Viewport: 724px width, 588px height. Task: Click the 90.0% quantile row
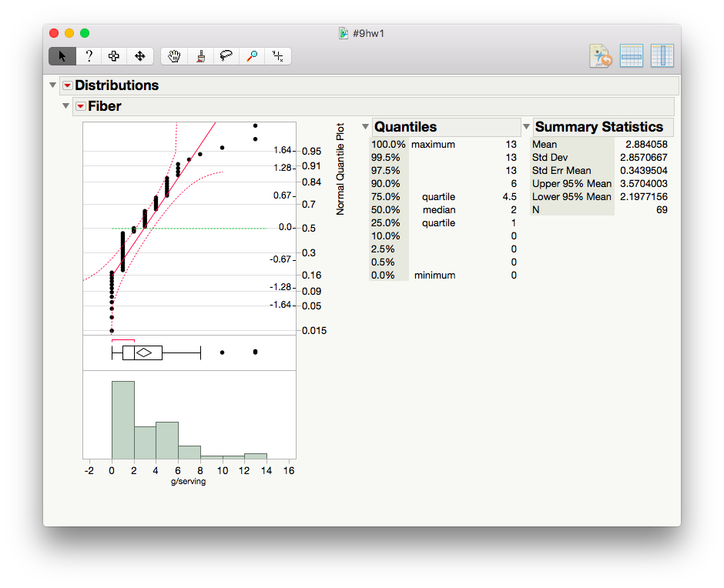click(444, 184)
